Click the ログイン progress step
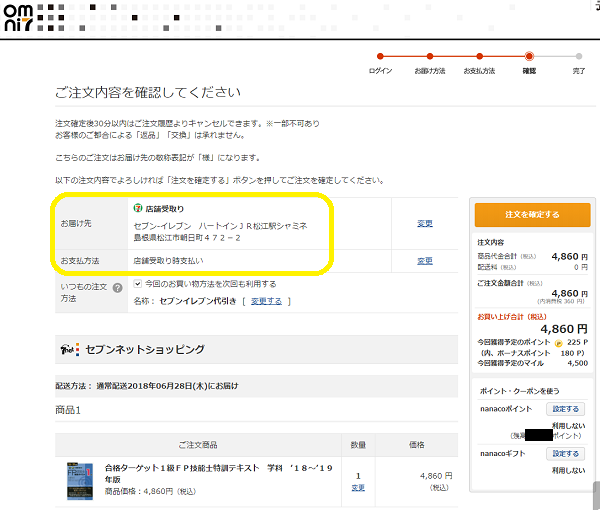This screenshot has width=600, height=510. pos(380,64)
